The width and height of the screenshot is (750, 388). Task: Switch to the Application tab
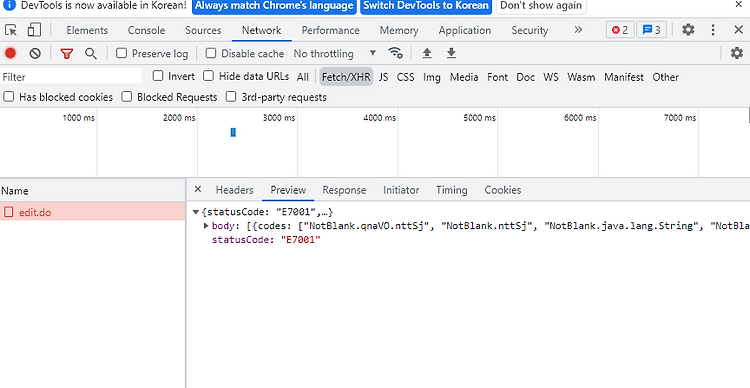464,30
